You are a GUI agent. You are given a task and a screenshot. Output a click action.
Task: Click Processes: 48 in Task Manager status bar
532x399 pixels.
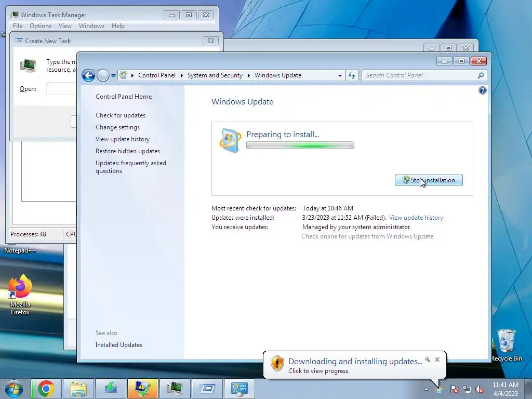28,234
